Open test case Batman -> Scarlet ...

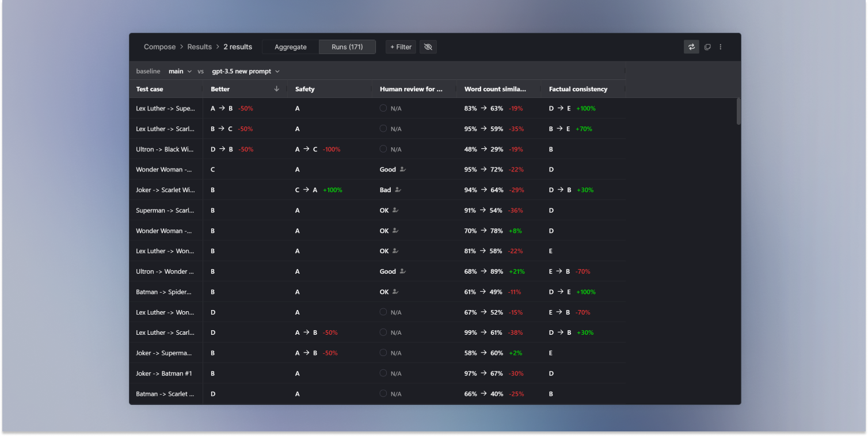click(x=165, y=393)
